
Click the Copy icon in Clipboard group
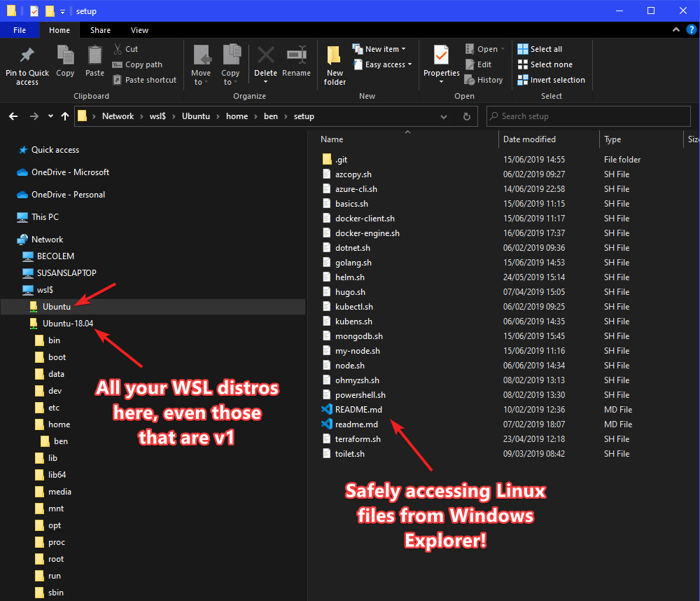[65, 56]
